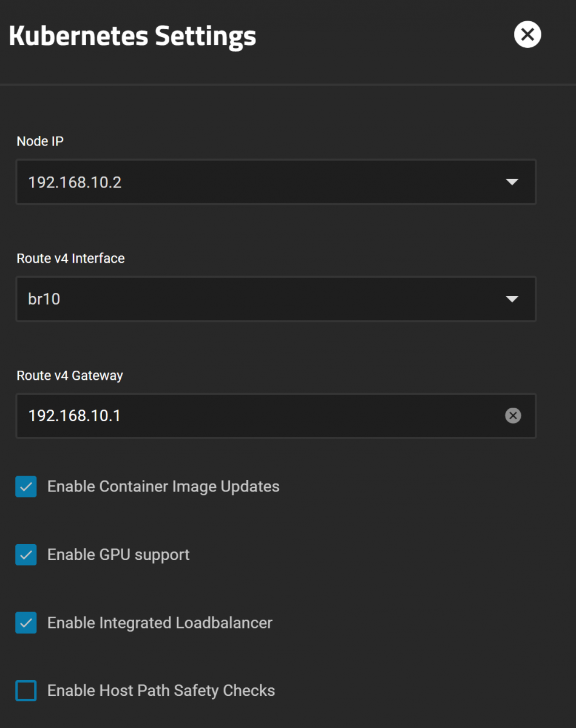Click the Node IP field label
This screenshot has width=576, height=728.
click(x=40, y=141)
